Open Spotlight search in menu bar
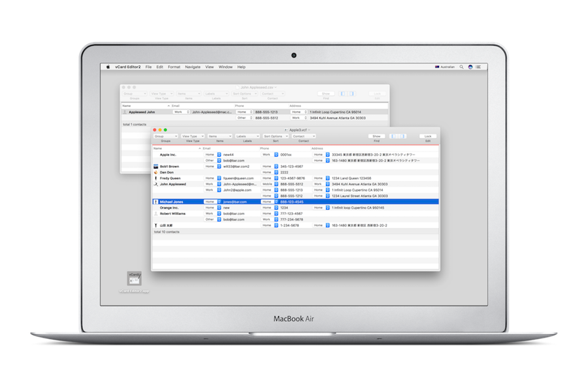This screenshot has height=386, width=588. 462,67
